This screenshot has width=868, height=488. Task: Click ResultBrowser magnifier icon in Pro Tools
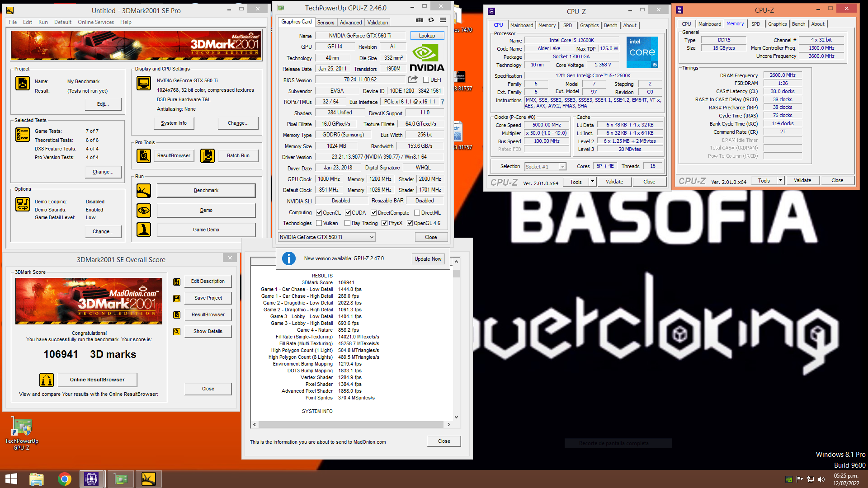(x=144, y=156)
